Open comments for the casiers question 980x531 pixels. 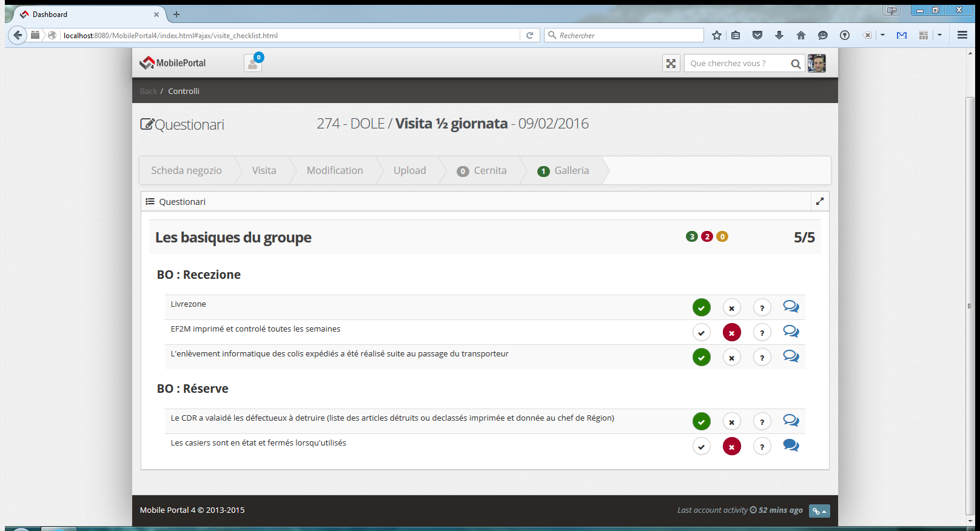coord(791,446)
